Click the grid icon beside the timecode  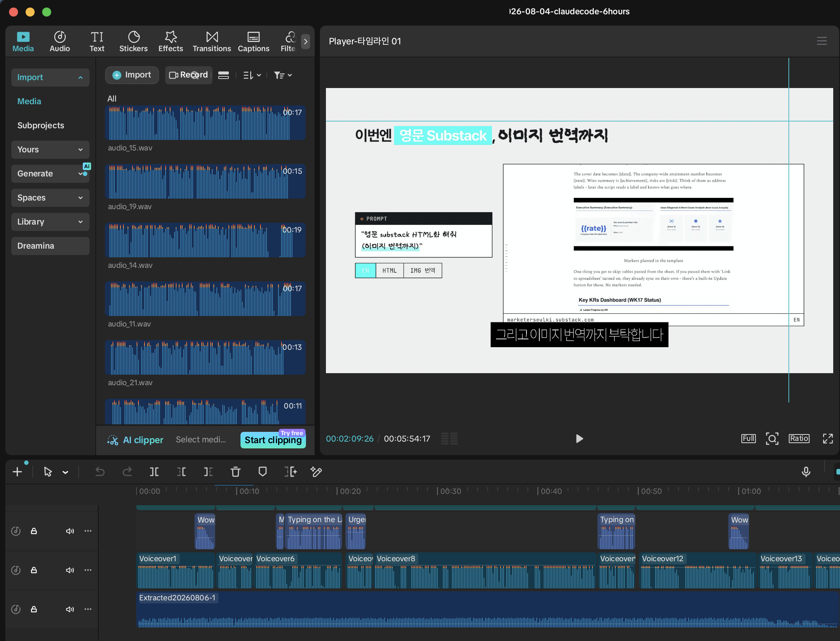(x=449, y=439)
